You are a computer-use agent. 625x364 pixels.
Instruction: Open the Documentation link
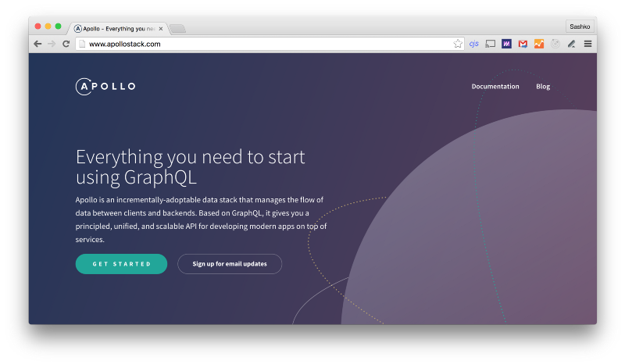coord(495,87)
